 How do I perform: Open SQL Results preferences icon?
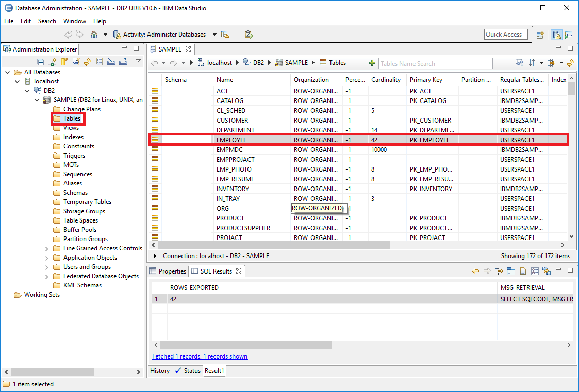coord(535,271)
